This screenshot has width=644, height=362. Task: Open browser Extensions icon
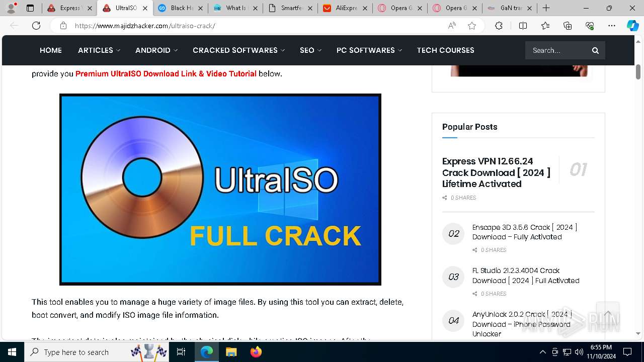[x=499, y=26]
